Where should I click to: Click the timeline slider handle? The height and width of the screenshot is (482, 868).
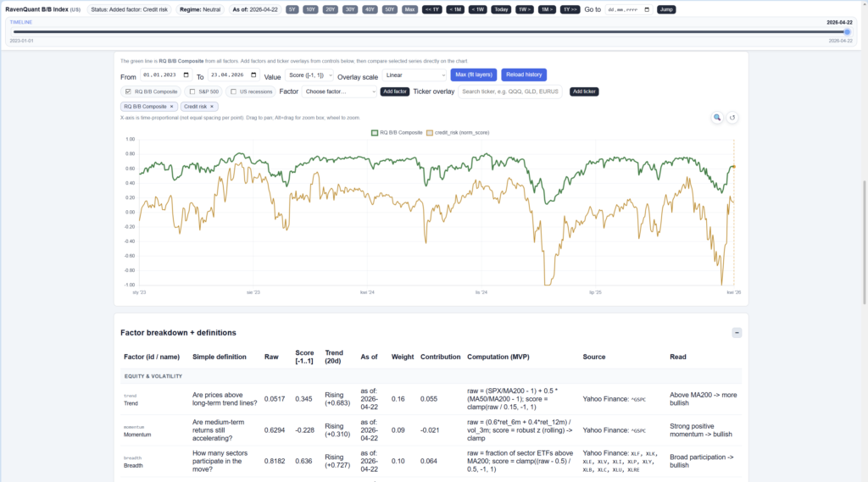pos(847,32)
